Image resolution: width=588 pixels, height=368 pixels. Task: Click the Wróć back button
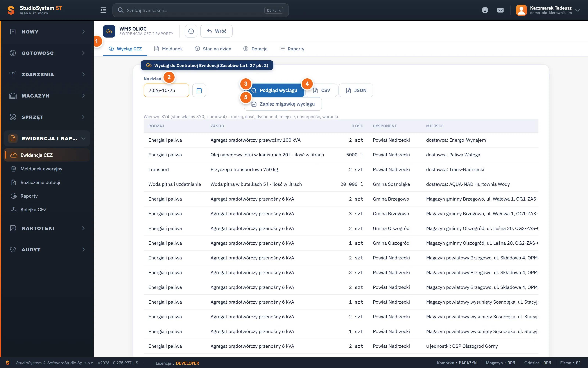(x=216, y=31)
